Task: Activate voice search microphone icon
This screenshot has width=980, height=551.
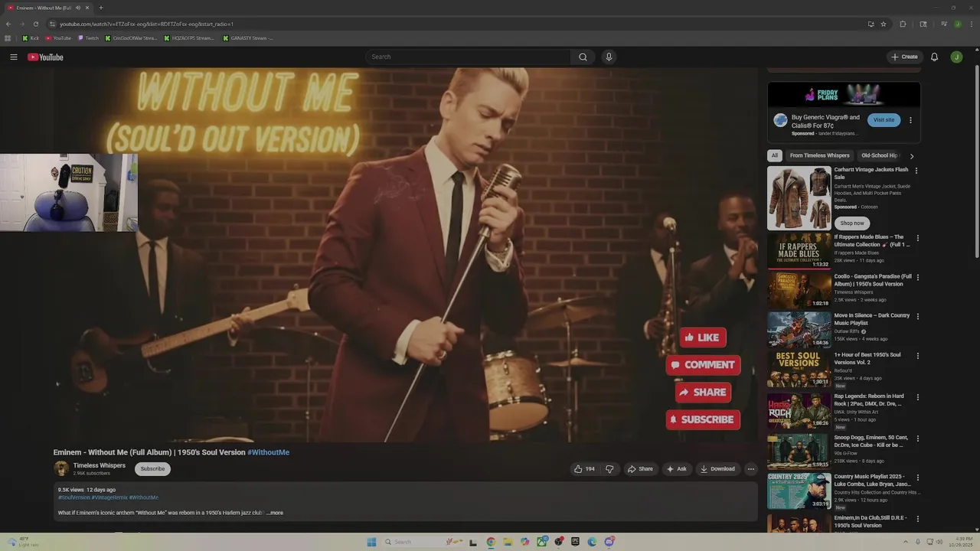Action: point(609,57)
